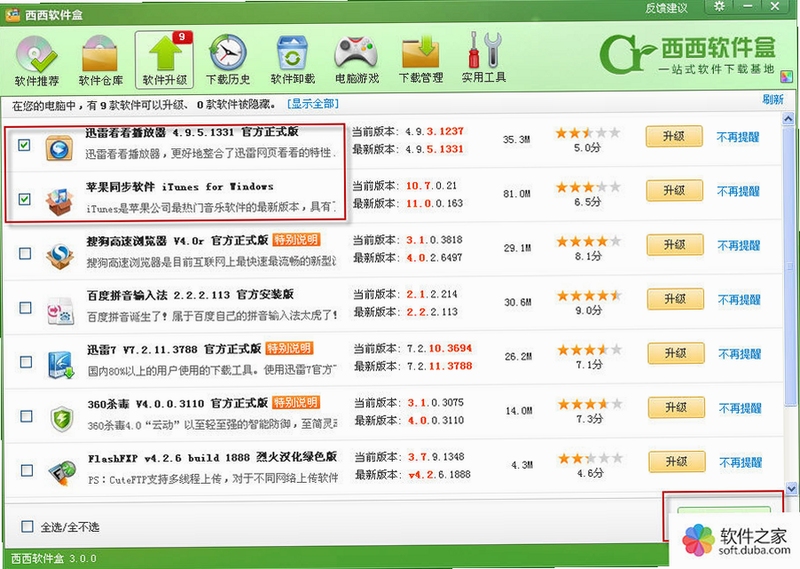Viewport: 800px width, 569px height.
Task: Check the 搜狗高速浏览器 checkbox
Action: tap(25, 254)
